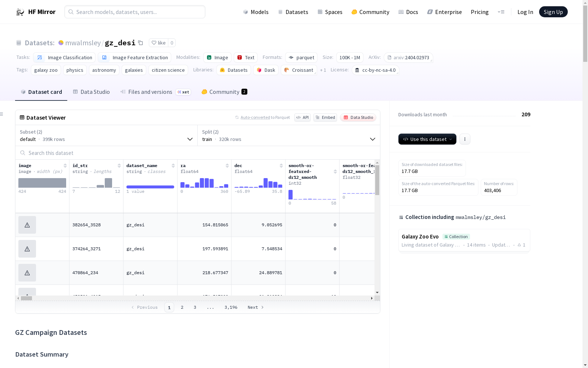This screenshot has height=368, width=588.
Task: Open the arxiv:2404.02973 paper link
Action: 408,57
